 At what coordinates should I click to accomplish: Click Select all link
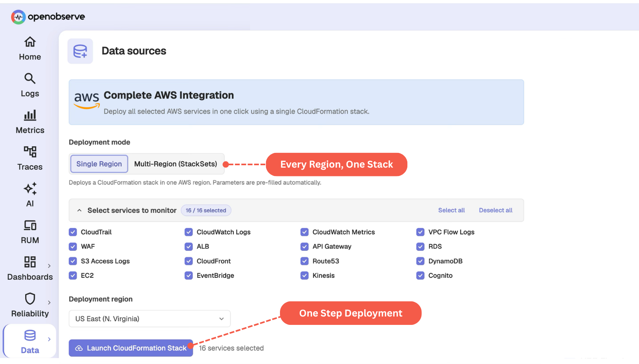tap(451, 210)
